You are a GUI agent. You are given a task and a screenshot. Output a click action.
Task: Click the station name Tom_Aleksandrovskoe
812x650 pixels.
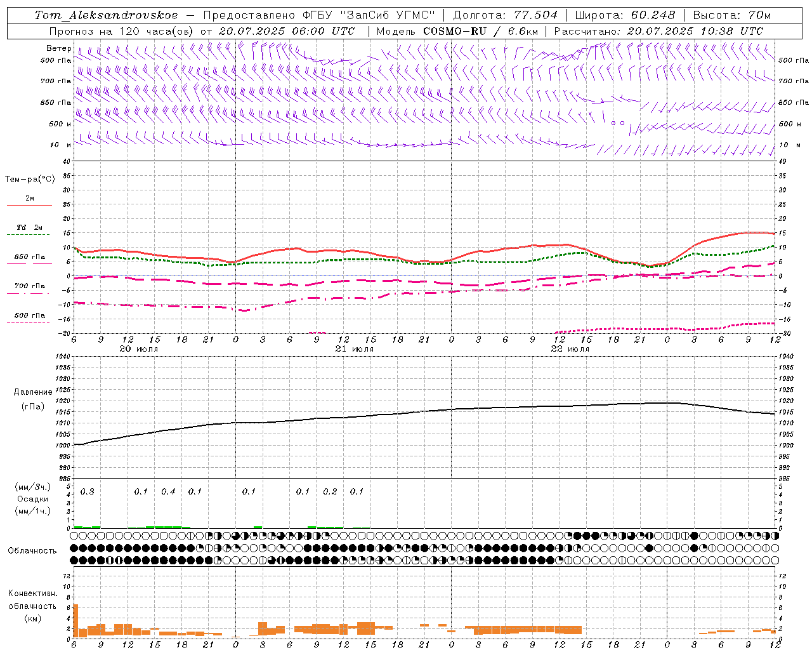107,15
